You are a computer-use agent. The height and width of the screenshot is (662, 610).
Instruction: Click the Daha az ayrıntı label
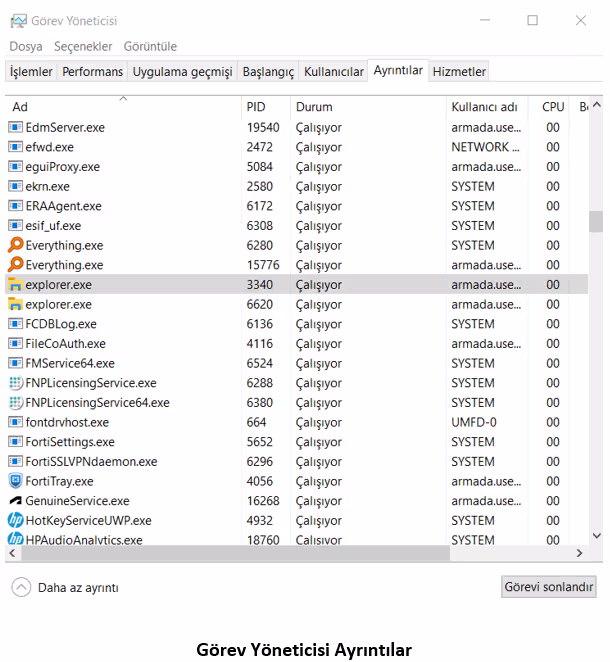78,588
